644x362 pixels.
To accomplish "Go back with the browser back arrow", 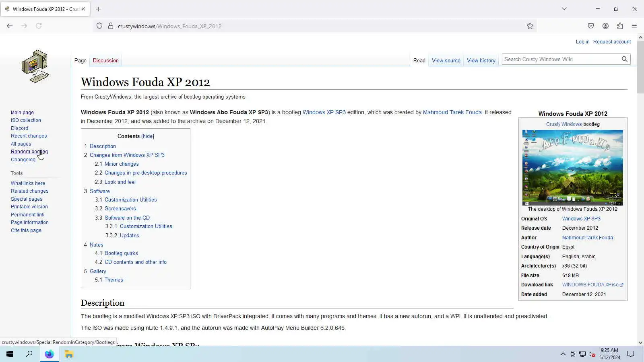I will pos(10,26).
